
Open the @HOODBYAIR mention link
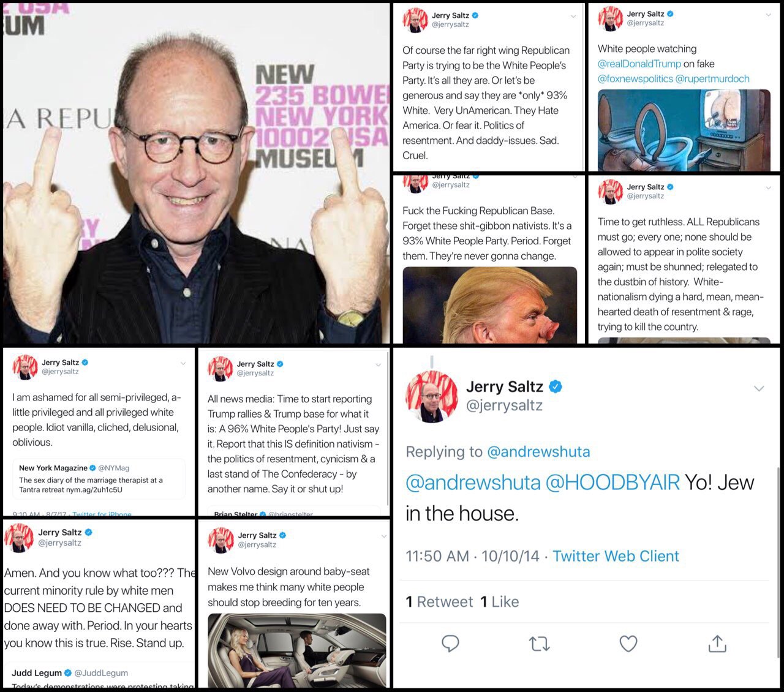(x=612, y=483)
